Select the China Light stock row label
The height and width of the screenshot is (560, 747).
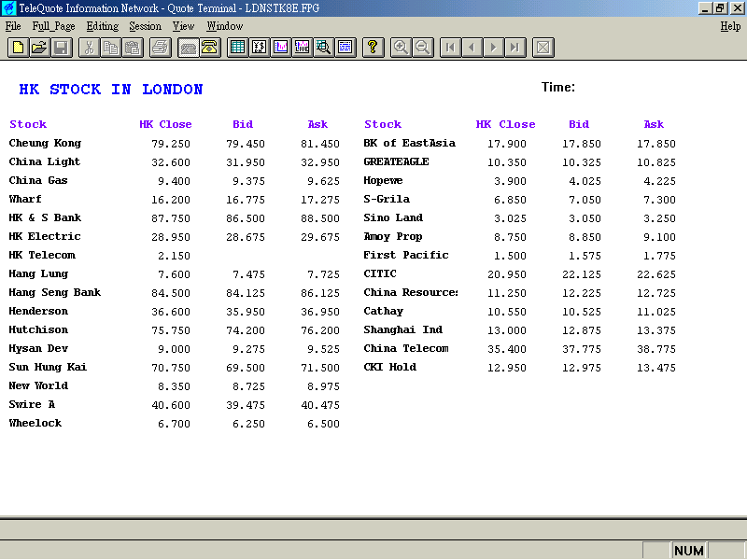click(45, 161)
